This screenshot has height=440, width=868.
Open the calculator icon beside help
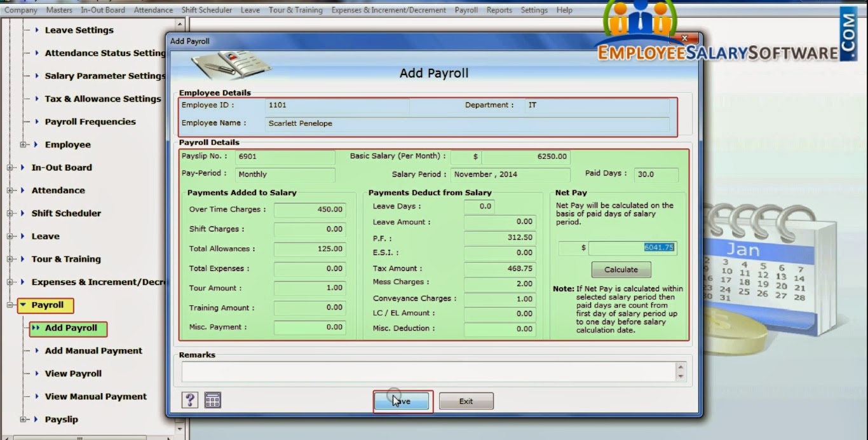(x=212, y=400)
